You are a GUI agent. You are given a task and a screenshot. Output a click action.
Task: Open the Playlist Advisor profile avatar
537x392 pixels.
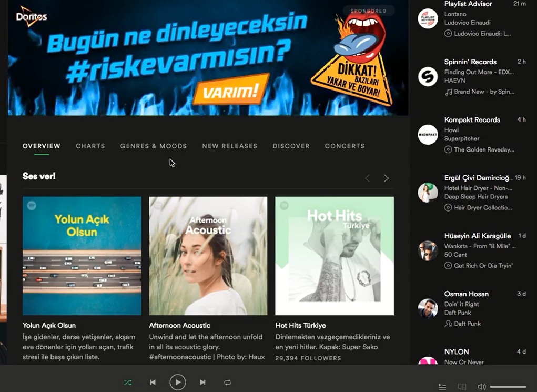point(428,19)
